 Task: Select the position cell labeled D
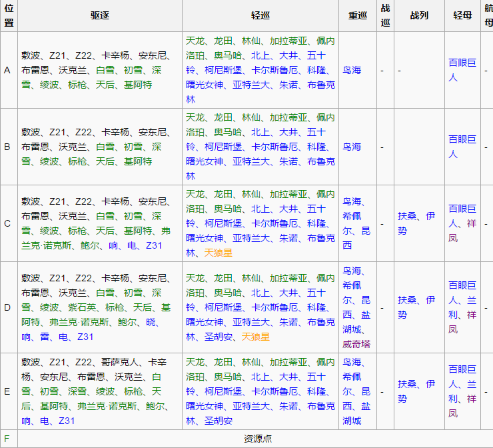click(x=9, y=307)
